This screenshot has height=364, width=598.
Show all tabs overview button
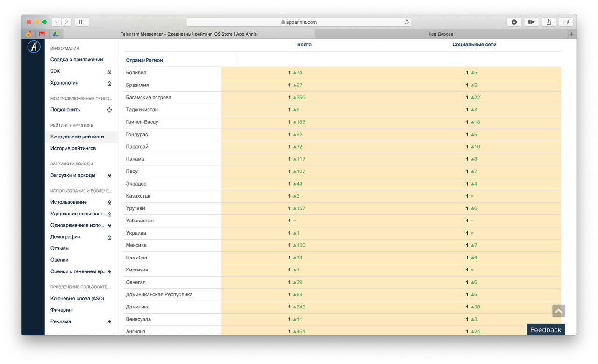tap(566, 22)
